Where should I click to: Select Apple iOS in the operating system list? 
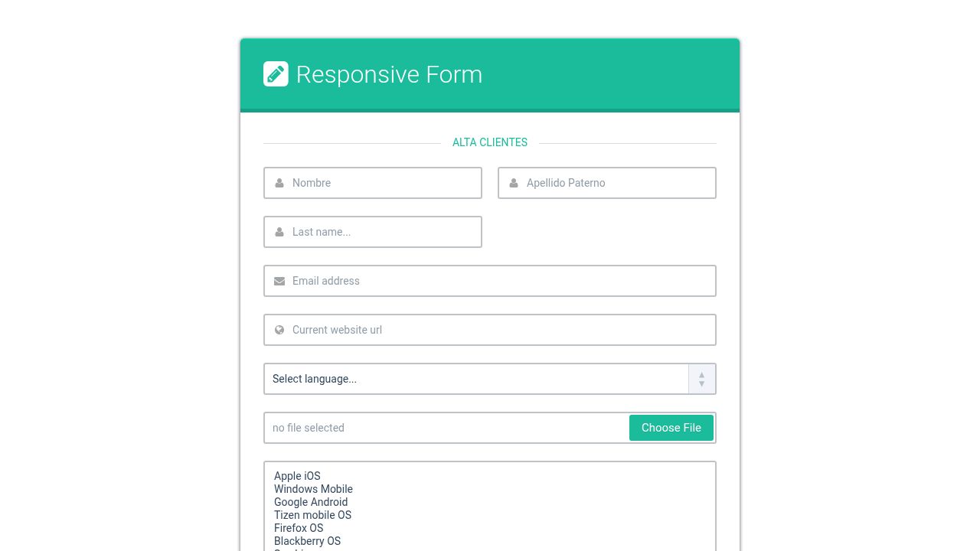(x=297, y=476)
